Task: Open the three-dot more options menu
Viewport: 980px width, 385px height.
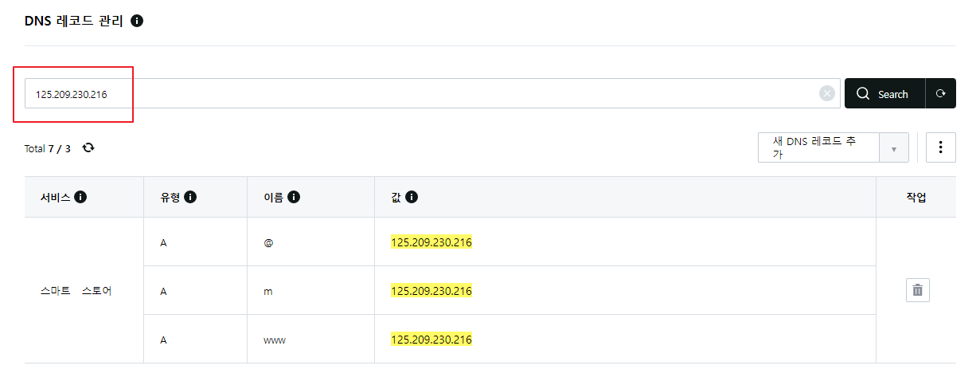Action: coord(940,147)
